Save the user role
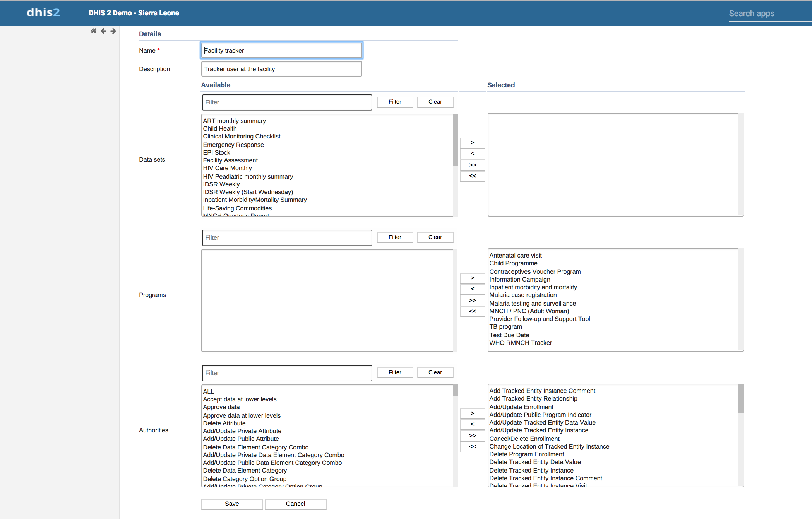 [x=232, y=504]
